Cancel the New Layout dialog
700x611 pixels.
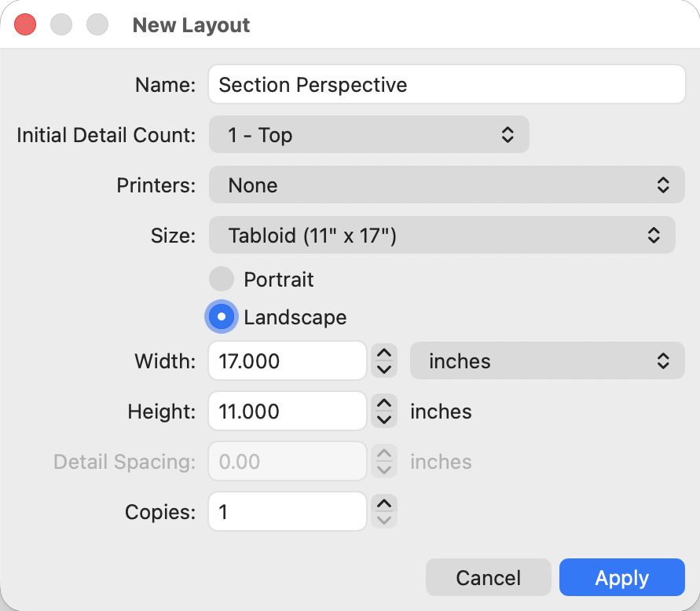(x=489, y=577)
